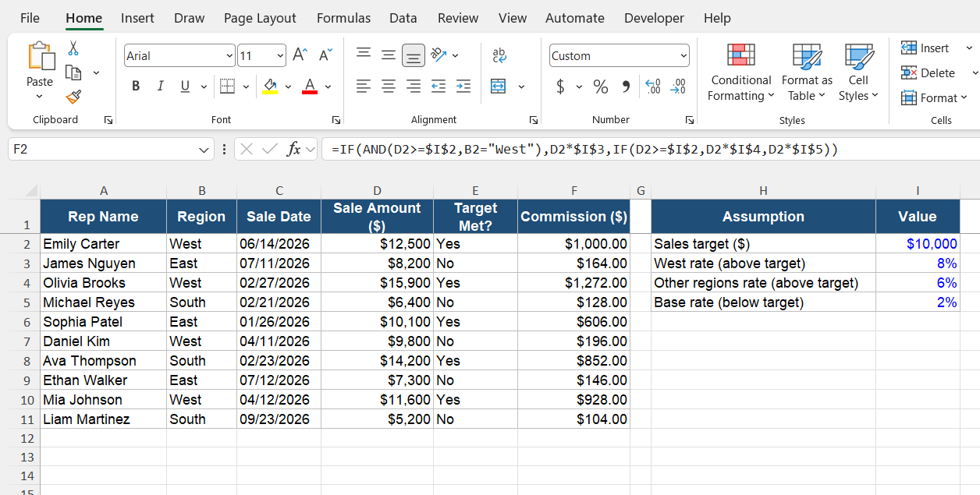This screenshot has height=495, width=980.
Task: Open Format as Table gallery
Action: point(807,72)
